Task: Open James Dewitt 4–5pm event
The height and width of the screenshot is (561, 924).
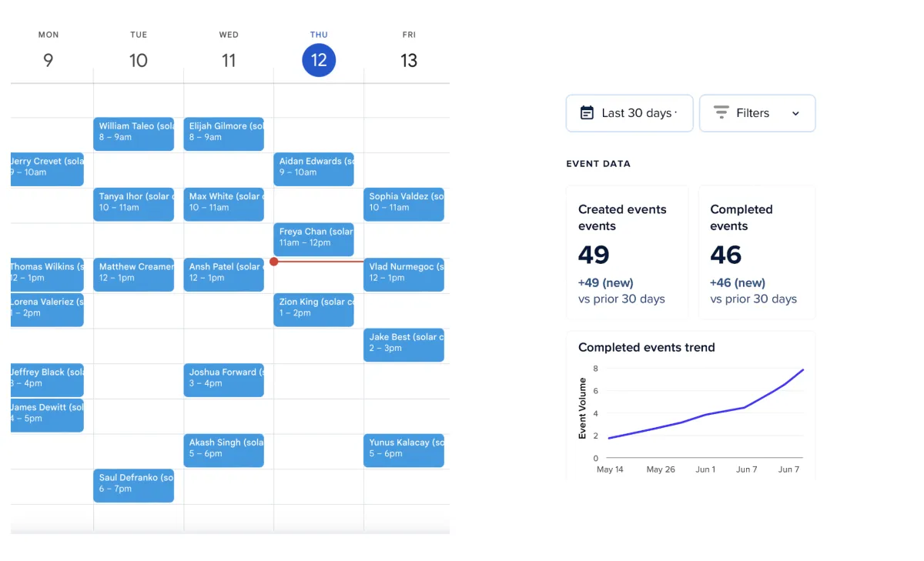Action: click(x=47, y=416)
